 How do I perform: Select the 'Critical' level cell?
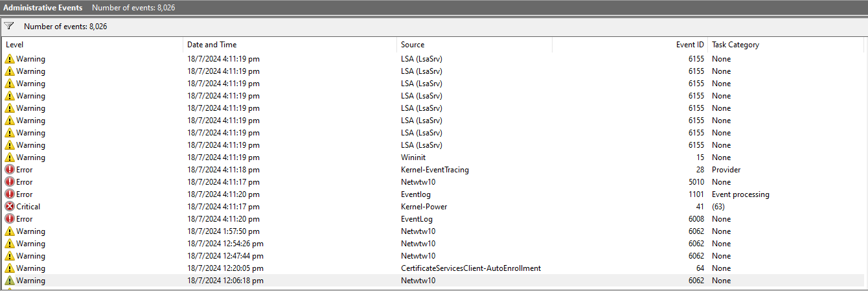coord(28,207)
